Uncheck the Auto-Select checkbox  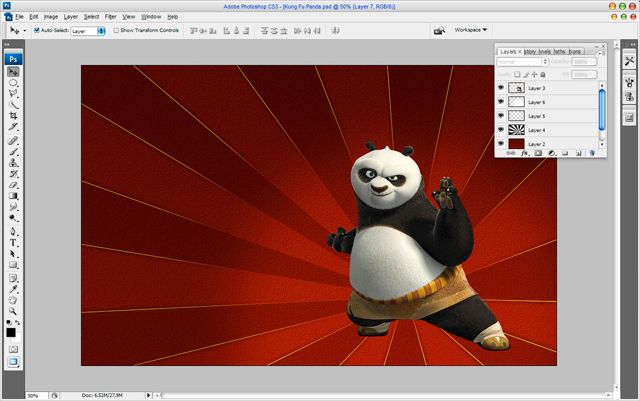point(37,30)
